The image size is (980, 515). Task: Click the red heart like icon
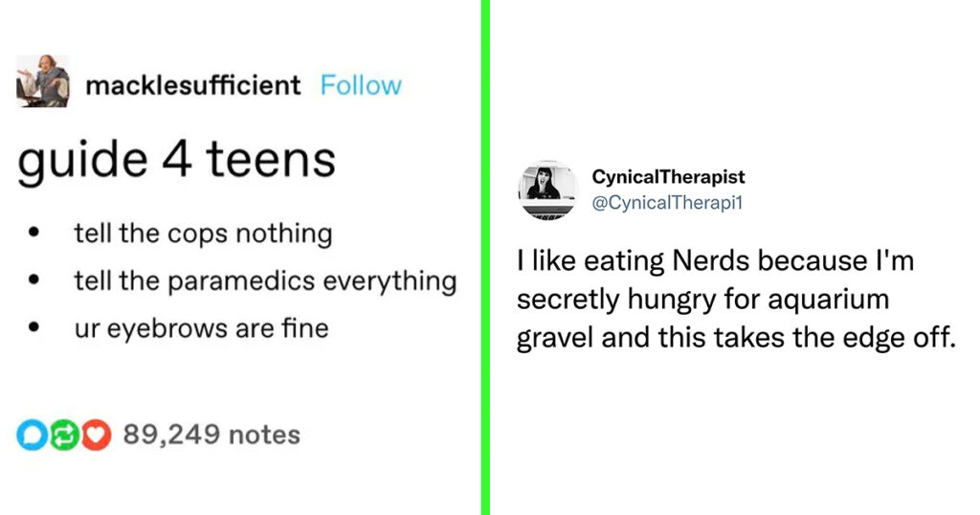96,436
